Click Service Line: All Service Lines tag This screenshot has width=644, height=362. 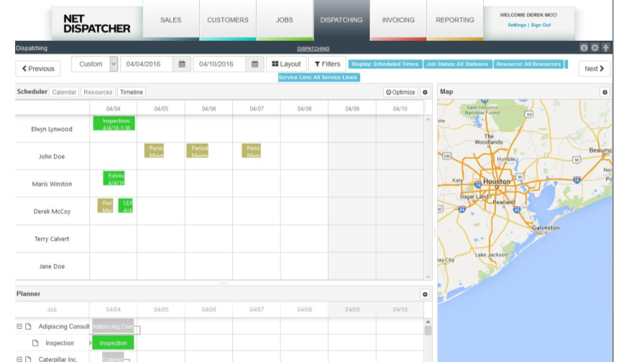[318, 77]
